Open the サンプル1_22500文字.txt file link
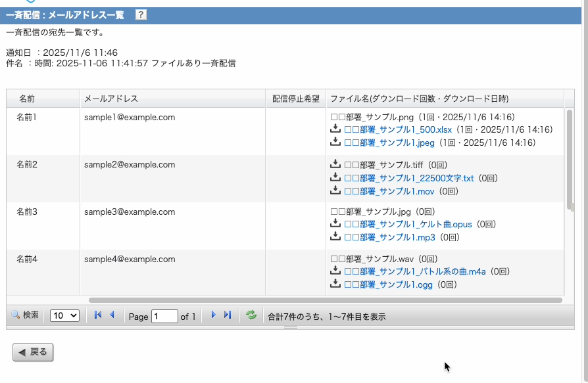Image resolution: width=588 pixels, height=383 pixels. coord(408,178)
